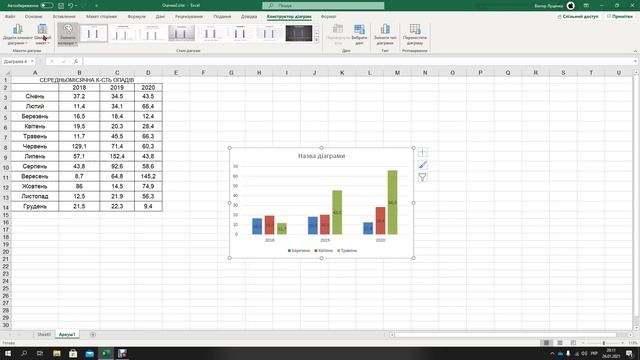Open Customize Quick Access Toolbar dropdown
Viewport: 640px width, 360px height.
[x=97, y=5]
